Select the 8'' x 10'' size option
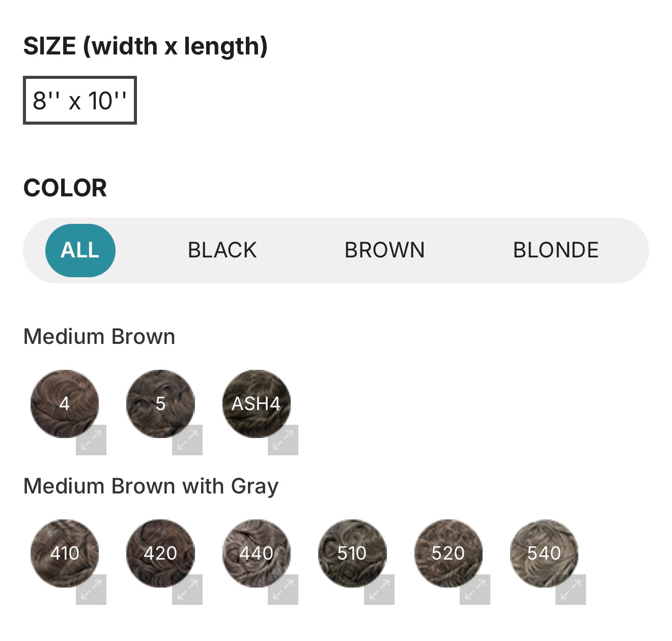 [x=80, y=100]
